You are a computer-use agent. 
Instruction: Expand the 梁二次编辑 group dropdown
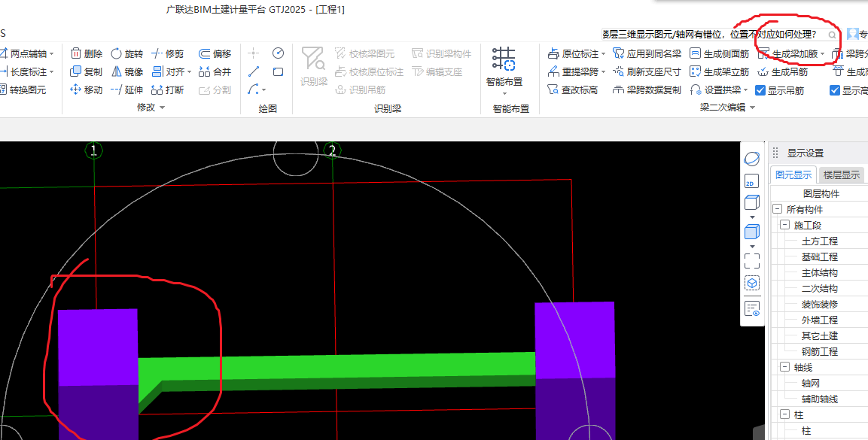tap(752, 108)
